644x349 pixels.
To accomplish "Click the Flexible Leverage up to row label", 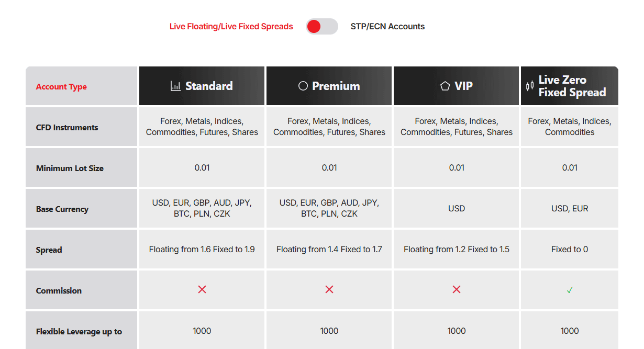I will click(x=79, y=331).
